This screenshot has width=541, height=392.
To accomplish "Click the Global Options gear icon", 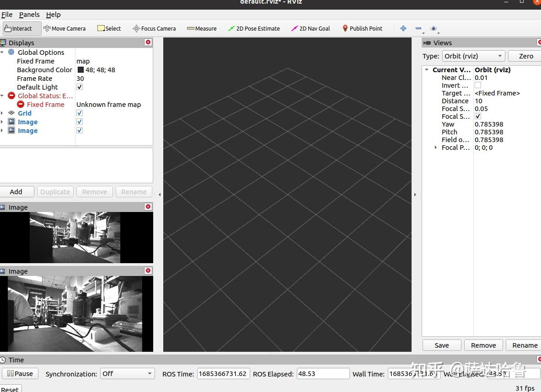I will point(11,52).
